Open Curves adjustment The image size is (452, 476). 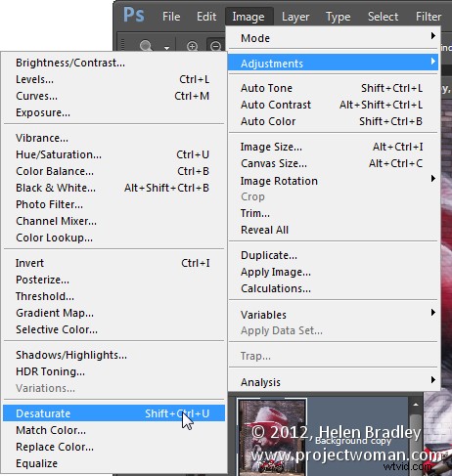pos(113,96)
